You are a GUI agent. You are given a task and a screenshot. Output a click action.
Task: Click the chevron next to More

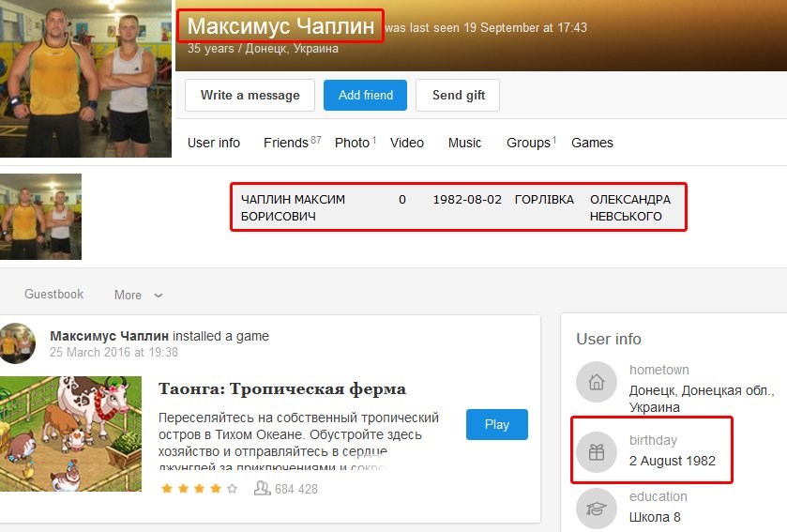pyautogui.click(x=159, y=296)
